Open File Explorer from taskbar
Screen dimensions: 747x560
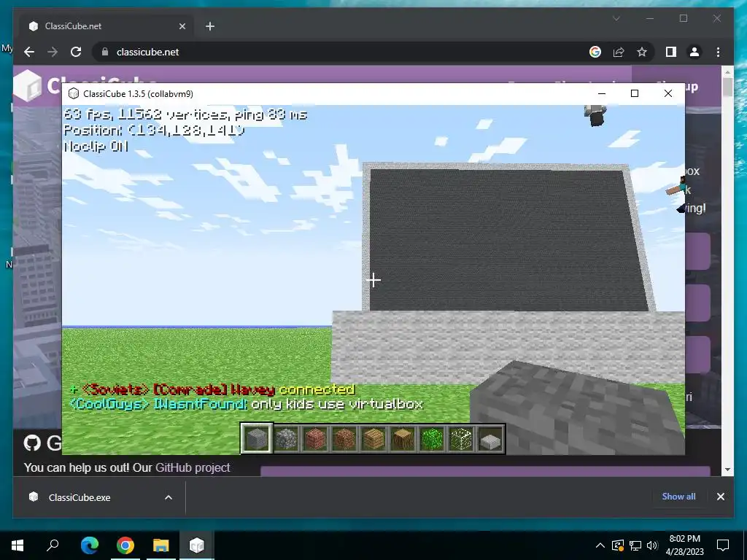(161, 545)
